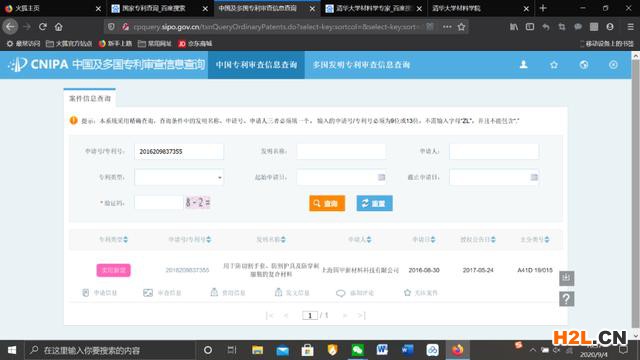Sort by application date column arrows

coord(433,240)
